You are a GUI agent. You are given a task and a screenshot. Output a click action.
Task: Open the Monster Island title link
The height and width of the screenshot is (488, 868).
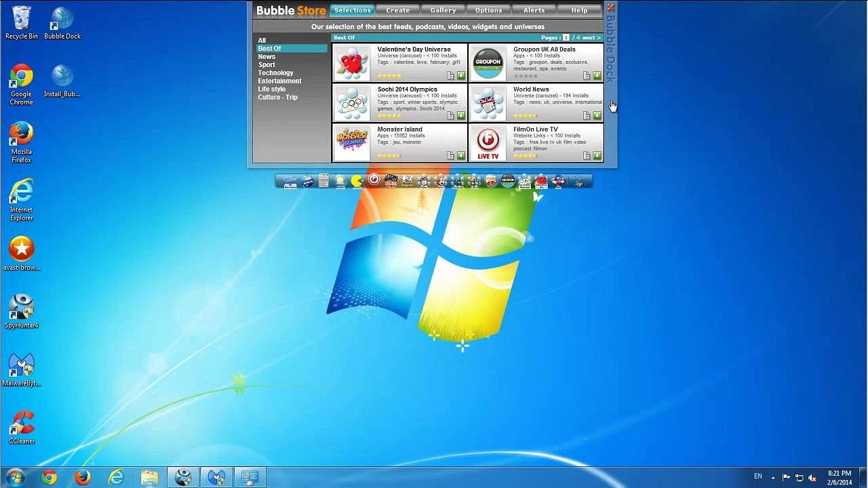point(399,129)
